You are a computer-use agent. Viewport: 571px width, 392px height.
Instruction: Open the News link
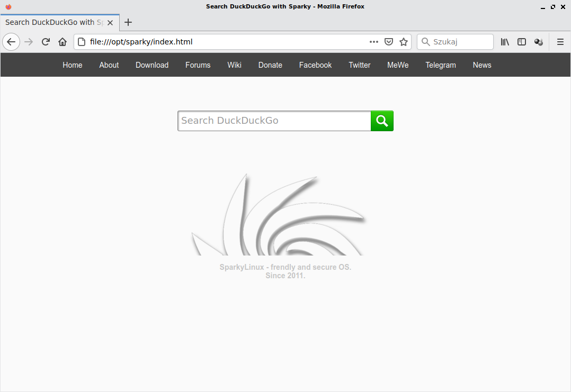click(482, 65)
